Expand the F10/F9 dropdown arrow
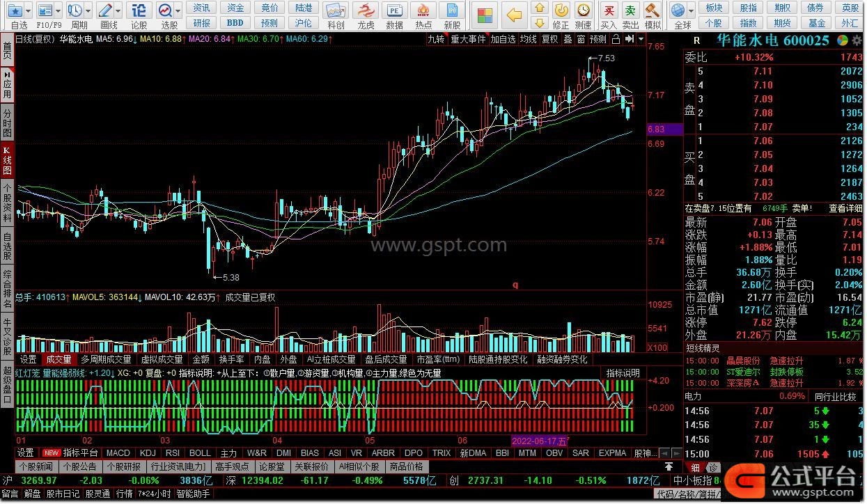The width and height of the screenshot is (867, 504). tap(58, 10)
